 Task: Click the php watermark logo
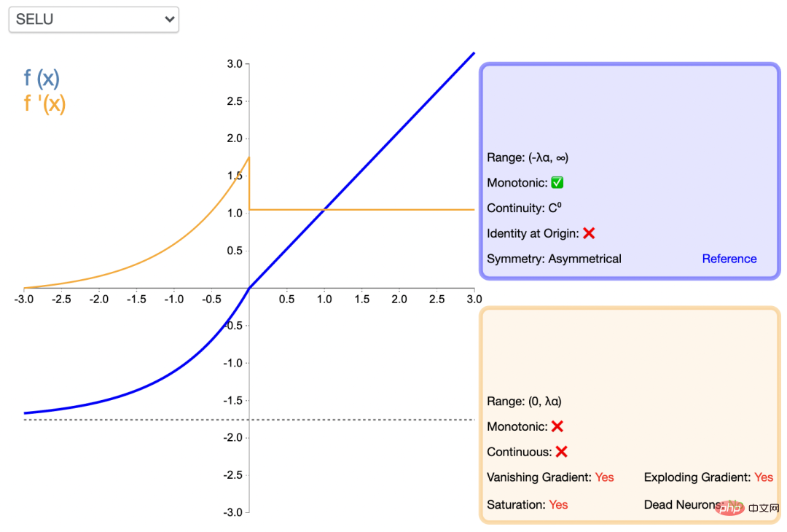(x=730, y=508)
